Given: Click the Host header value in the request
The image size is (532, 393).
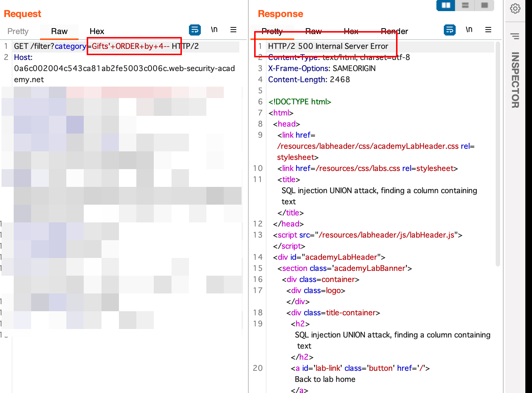Looking at the screenshot, I should pos(124,68).
